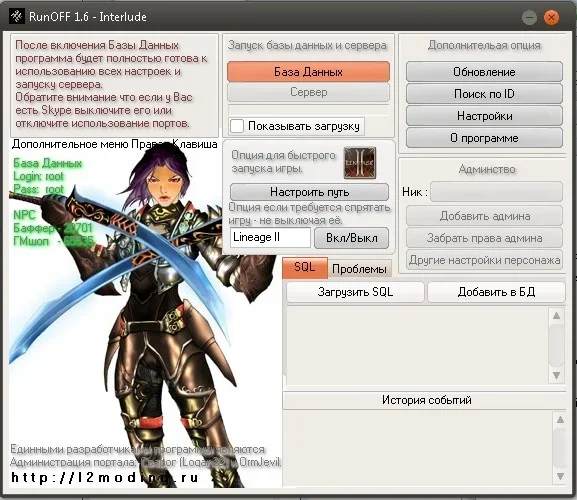
Task: Click the RunOFF app icon in title bar
Action: click(16, 17)
